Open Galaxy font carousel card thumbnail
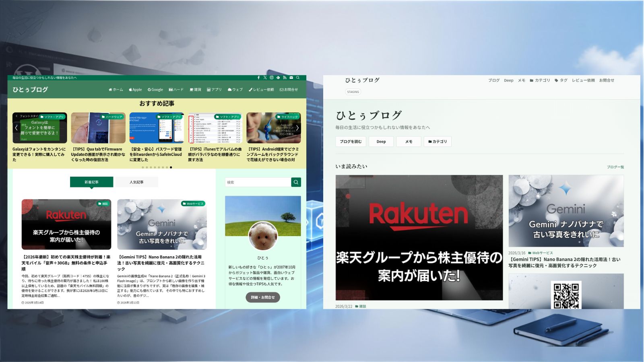644x362 pixels. [x=39, y=128]
